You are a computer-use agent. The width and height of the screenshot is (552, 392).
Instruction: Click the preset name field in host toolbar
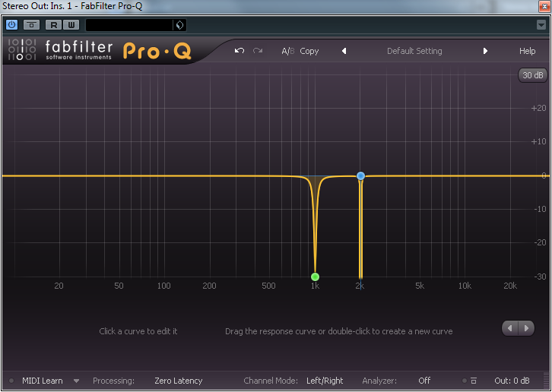click(129, 25)
